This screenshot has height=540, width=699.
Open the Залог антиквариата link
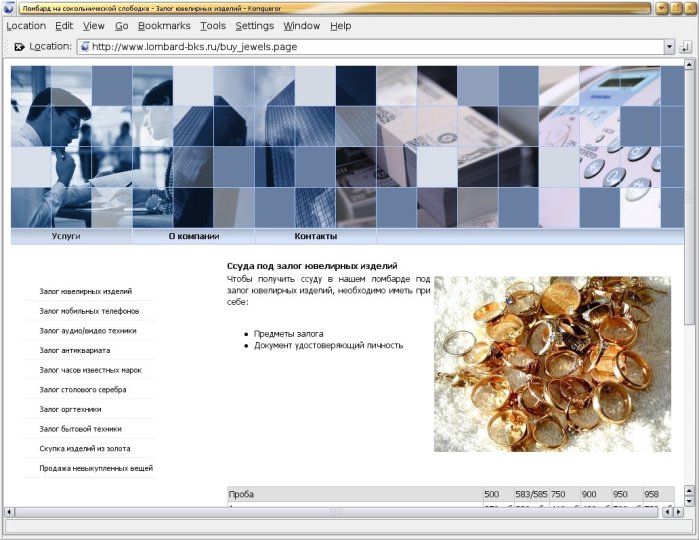pos(75,350)
